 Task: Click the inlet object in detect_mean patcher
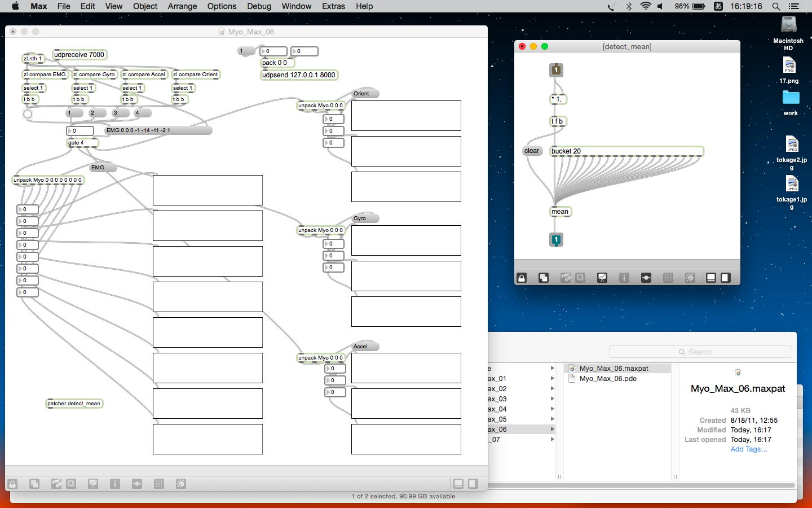pyautogui.click(x=556, y=70)
